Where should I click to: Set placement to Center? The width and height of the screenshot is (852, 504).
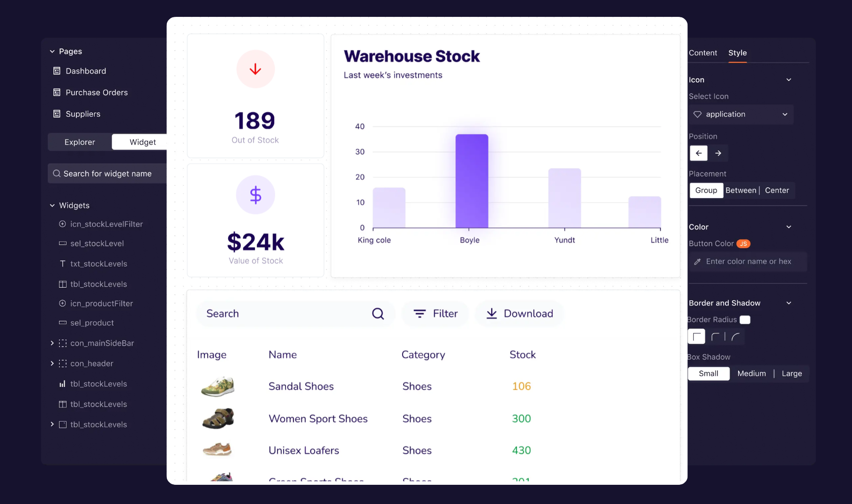777,190
